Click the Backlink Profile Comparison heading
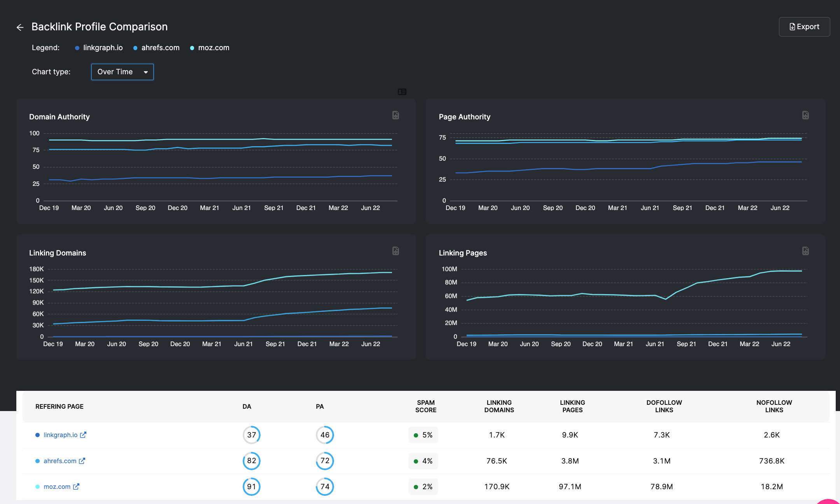 [100, 27]
